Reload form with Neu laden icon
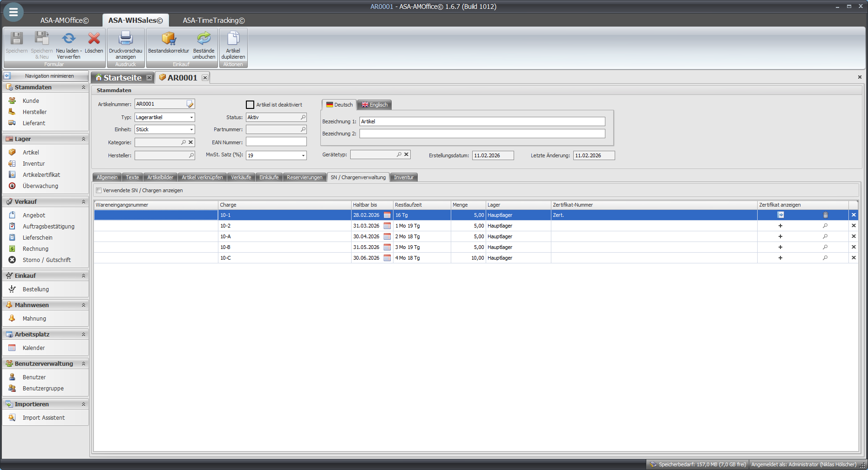Screen dimensions: 868x470 click(x=68, y=39)
